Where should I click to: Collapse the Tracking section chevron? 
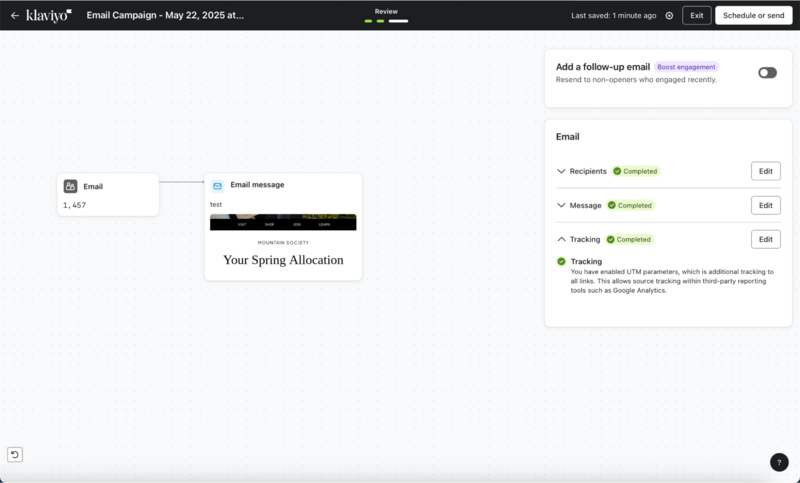pyautogui.click(x=561, y=239)
